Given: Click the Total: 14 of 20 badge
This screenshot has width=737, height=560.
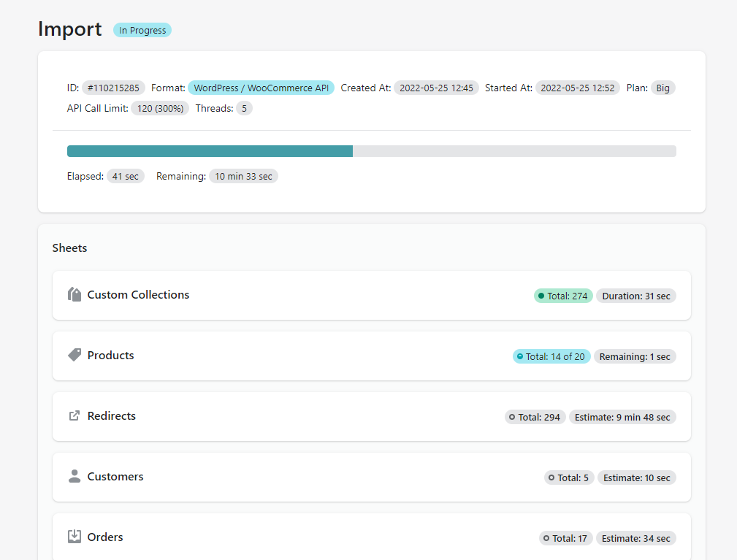Looking at the screenshot, I should click(x=551, y=356).
